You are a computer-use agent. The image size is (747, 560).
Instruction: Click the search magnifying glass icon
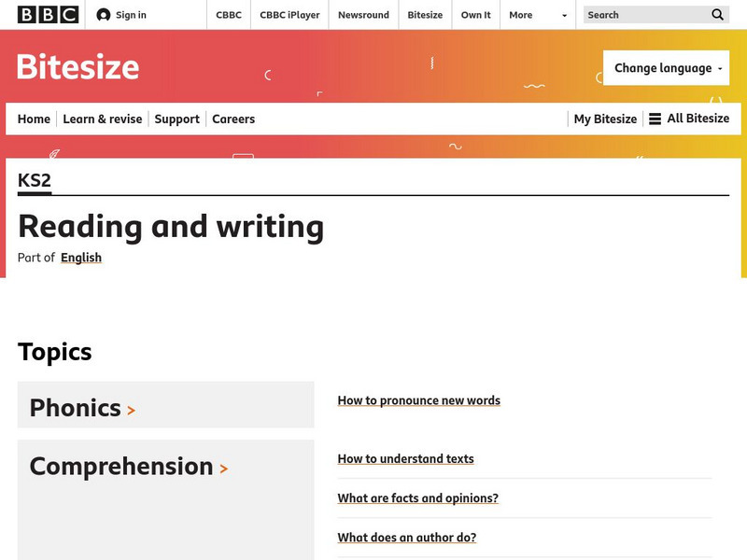[717, 15]
